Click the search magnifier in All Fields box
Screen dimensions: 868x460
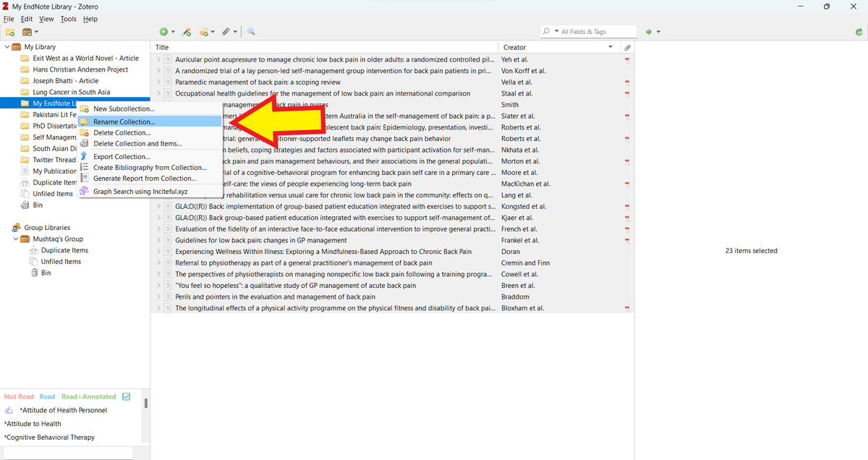[x=546, y=32]
